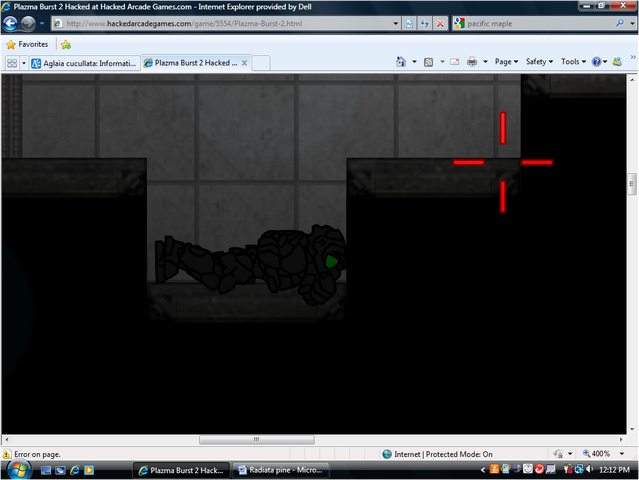Viewport: 639px width, 480px height.
Task: Click the Compatibility View icon
Action: point(409,24)
